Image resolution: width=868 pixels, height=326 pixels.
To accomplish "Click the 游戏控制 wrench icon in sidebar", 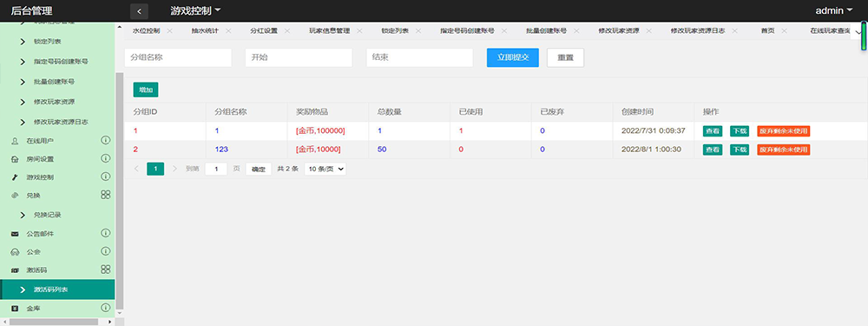I will 15,177.
